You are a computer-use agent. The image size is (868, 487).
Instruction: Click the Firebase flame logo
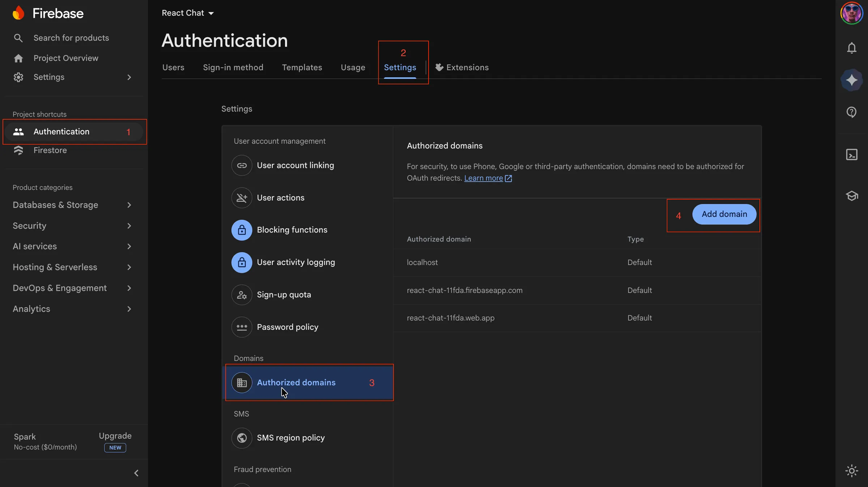point(18,13)
